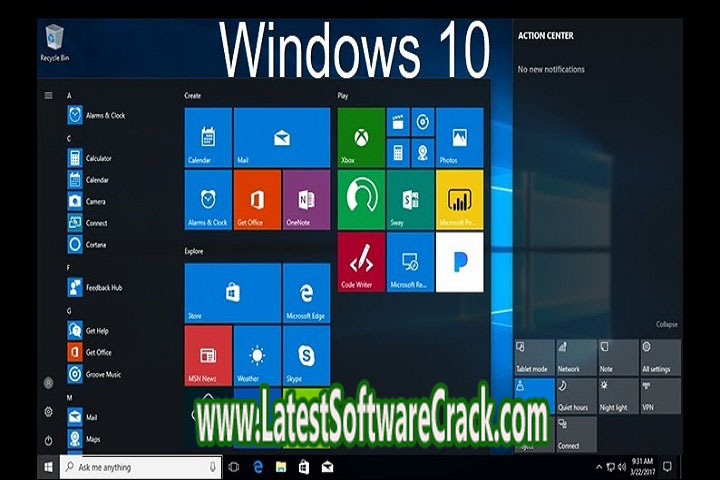This screenshot has height=480, width=720.
Task: Toggle Tablet mode quick action
Action: (x=533, y=357)
